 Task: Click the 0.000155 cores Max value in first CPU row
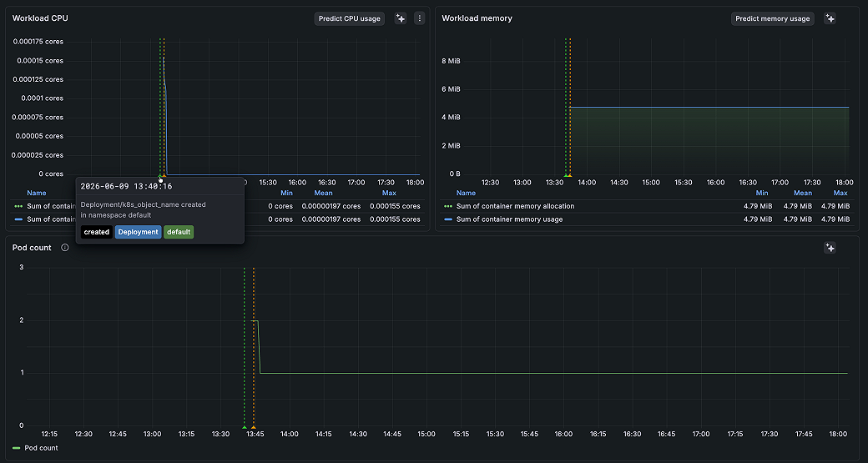point(396,206)
